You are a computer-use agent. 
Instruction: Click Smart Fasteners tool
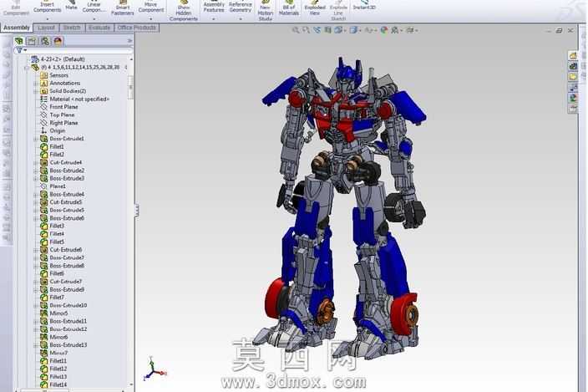coord(123,8)
